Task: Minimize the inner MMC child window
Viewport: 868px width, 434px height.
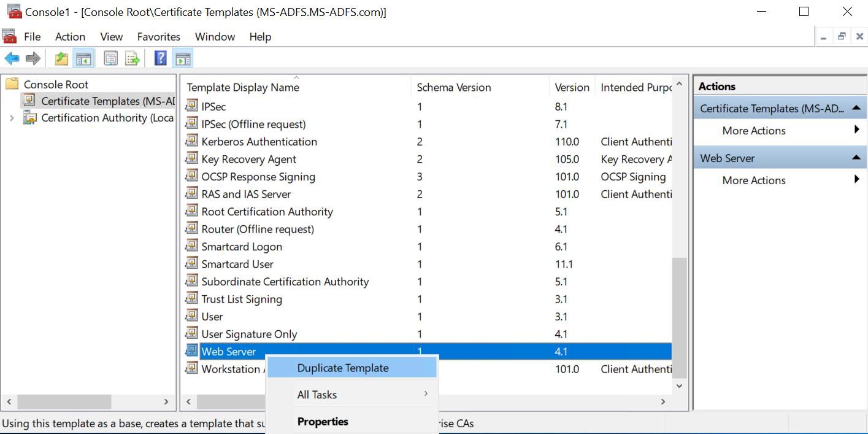Action: (824, 36)
